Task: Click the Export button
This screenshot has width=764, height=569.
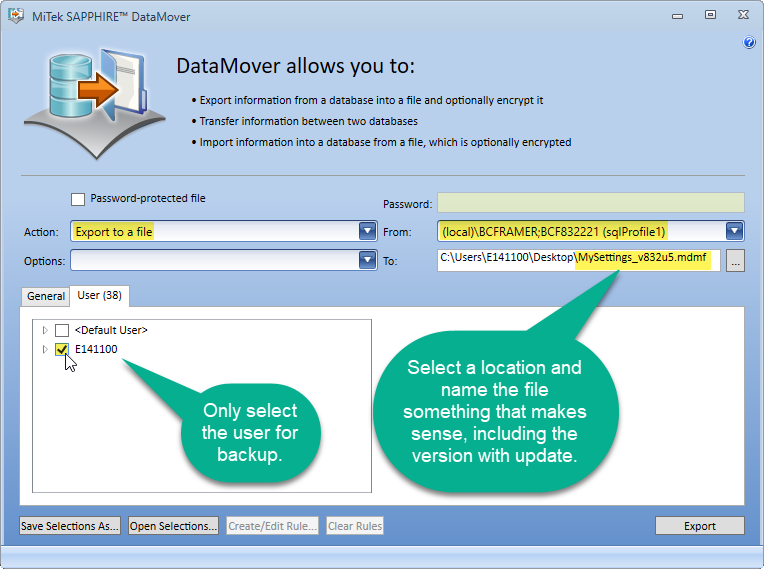Action: tap(700, 526)
